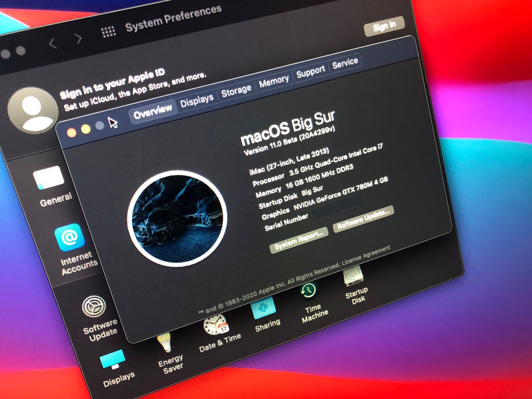The height and width of the screenshot is (399, 532).
Task: Open the Startup Disk icon
Action: pyautogui.click(x=353, y=276)
